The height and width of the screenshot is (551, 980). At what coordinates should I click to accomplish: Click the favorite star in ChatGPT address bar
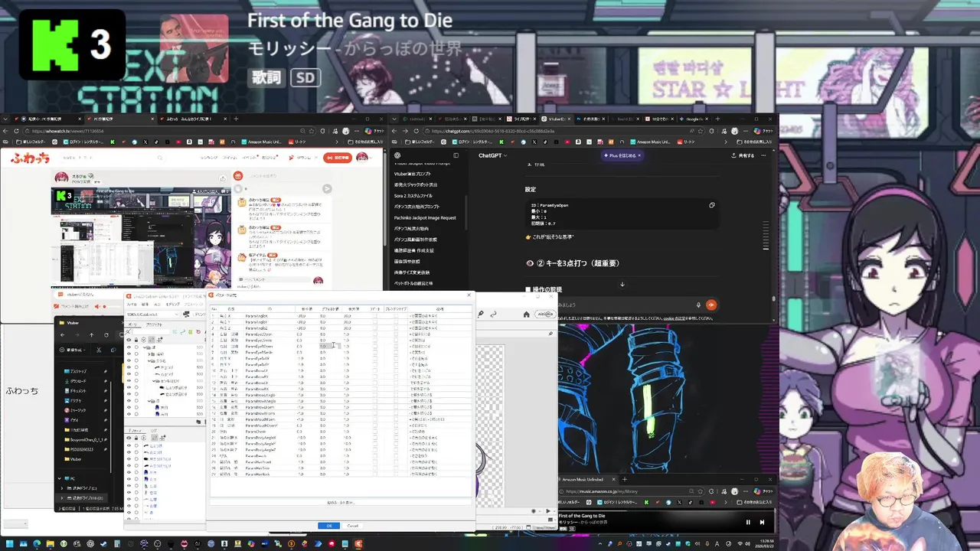[701, 131]
